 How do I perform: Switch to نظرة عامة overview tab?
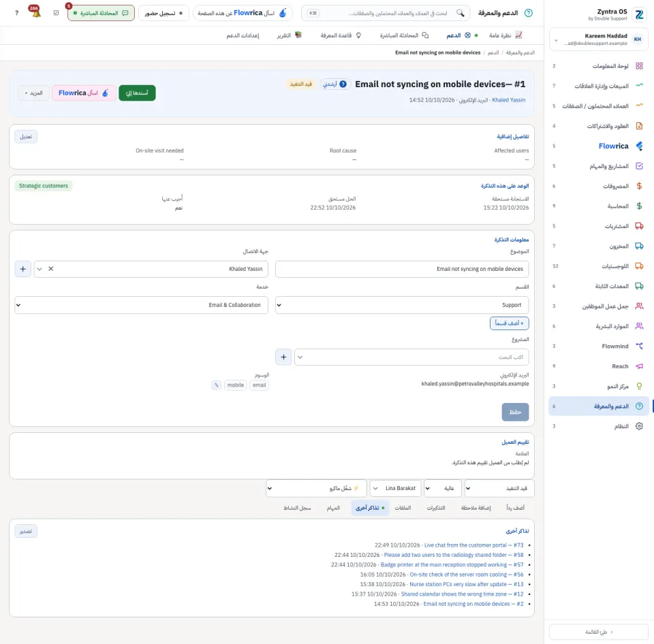(505, 35)
